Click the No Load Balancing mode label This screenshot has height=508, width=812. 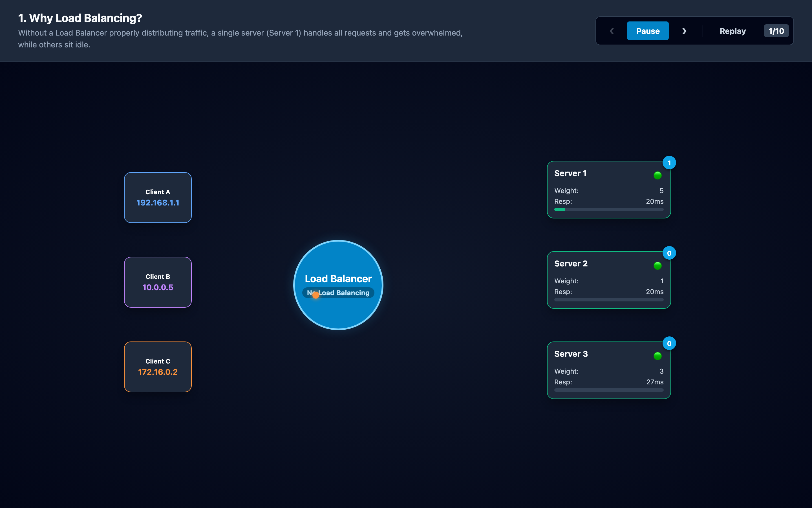click(338, 293)
